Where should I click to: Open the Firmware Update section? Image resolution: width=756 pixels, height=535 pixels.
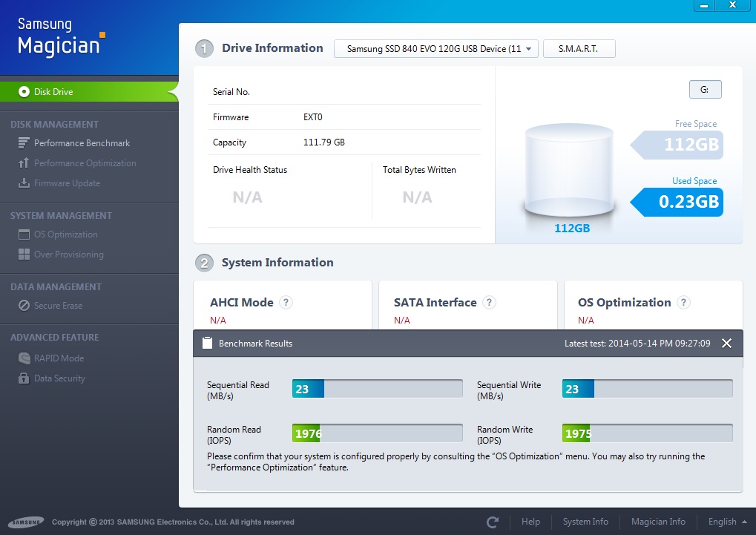67,183
